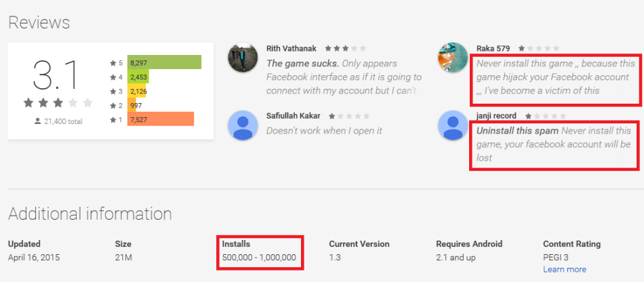Open the Learn more link under PEGI 3

[x=564, y=270]
